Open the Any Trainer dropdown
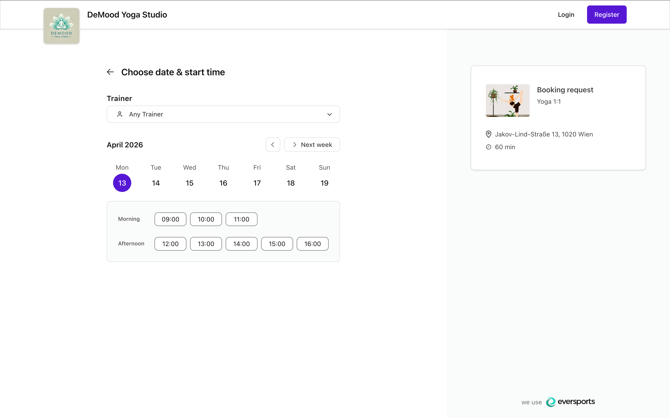 (x=223, y=114)
